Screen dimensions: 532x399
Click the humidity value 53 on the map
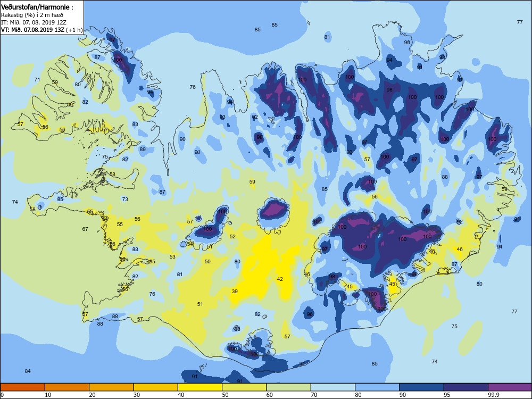[x=173, y=257]
